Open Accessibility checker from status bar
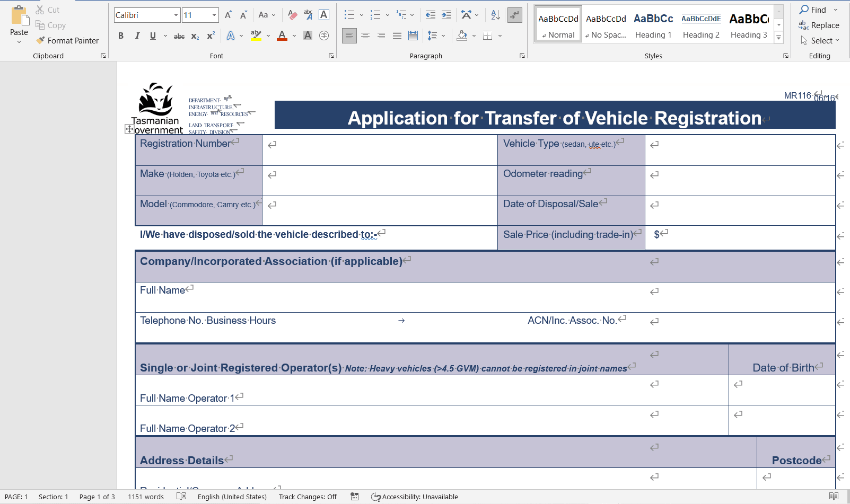The image size is (850, 504). (415, 497)
